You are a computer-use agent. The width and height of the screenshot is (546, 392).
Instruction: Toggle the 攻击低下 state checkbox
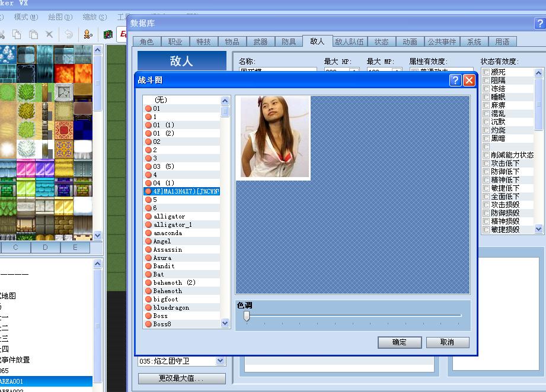click(x=486, y=163)
